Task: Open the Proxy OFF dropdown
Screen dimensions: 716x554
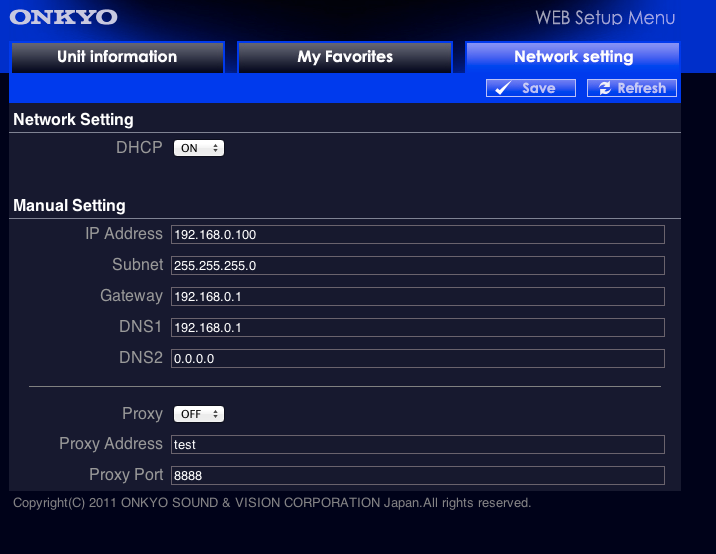Action: pos(199,414)
